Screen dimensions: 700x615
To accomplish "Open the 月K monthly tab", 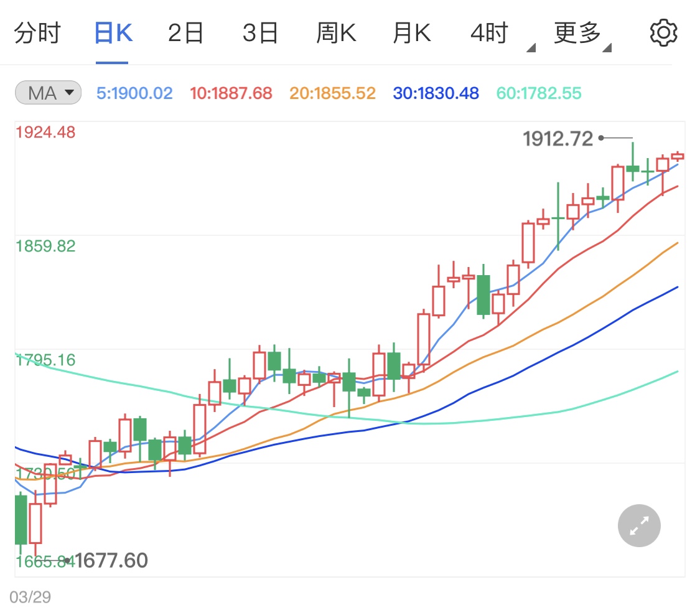I will pyautogui.click(x=412, y=33).
